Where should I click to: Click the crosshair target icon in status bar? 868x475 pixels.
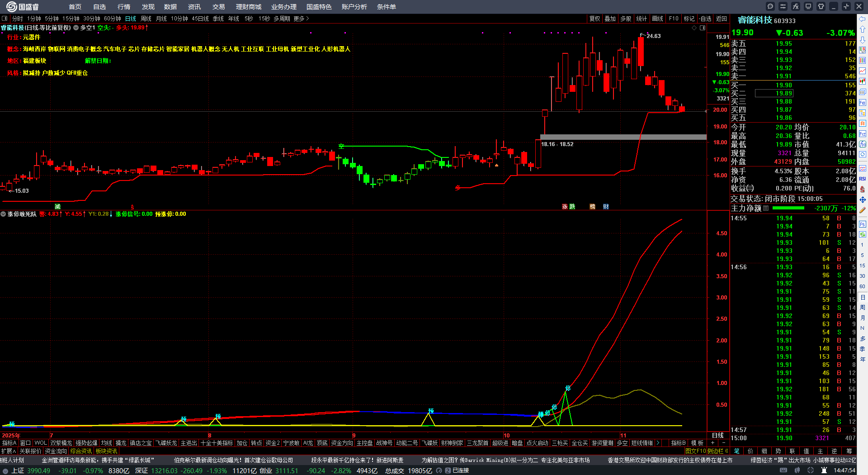point(811,470)
